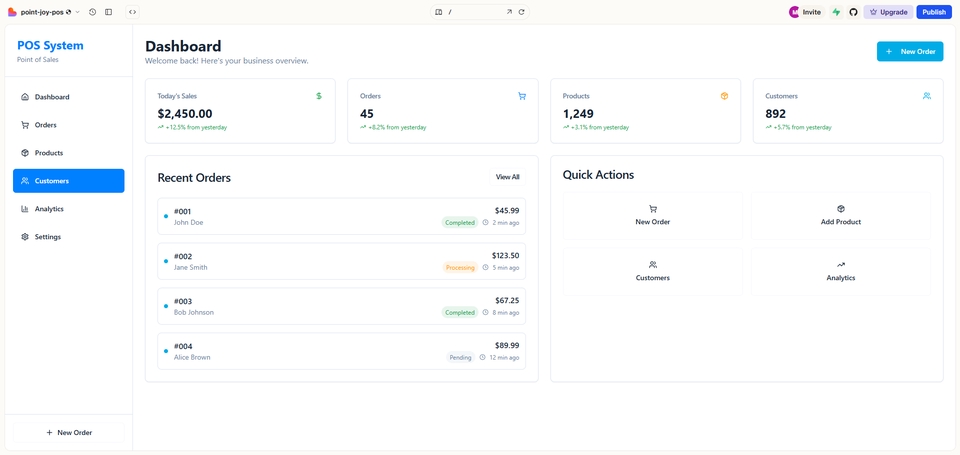The width and height of the screenshot is (960, 455).
Task: Click the blue New Order button
Action: pos(909,51)
